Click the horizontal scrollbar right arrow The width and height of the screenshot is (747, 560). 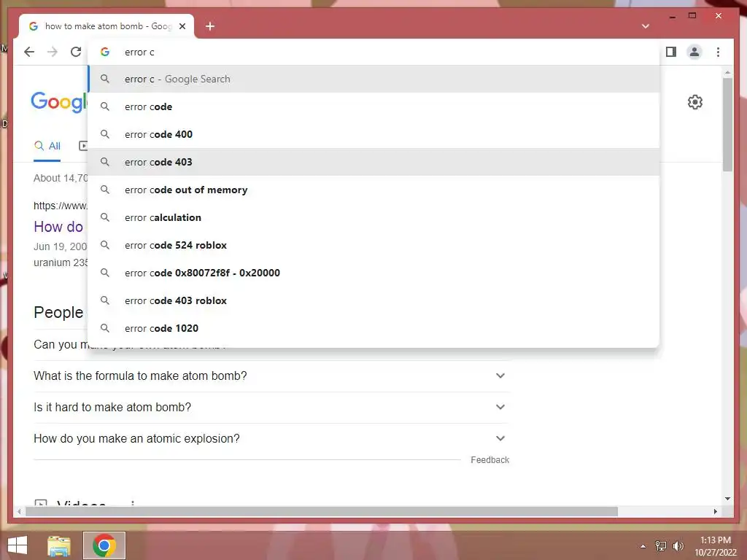[x=715, y=511]
